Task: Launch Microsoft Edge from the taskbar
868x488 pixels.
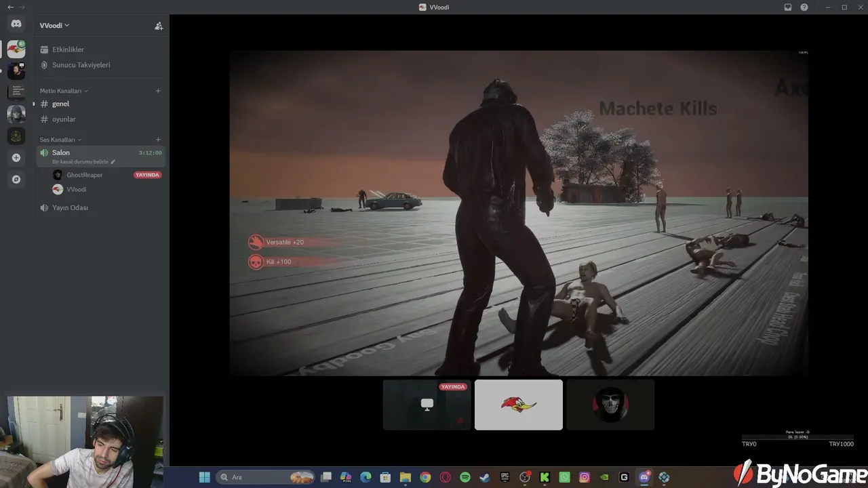Action: click(366, 477)
